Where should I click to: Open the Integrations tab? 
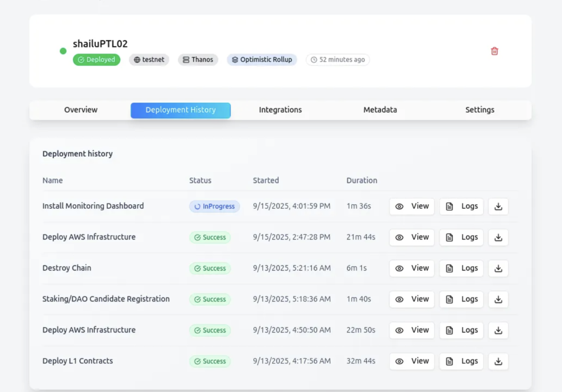(280, 110)
